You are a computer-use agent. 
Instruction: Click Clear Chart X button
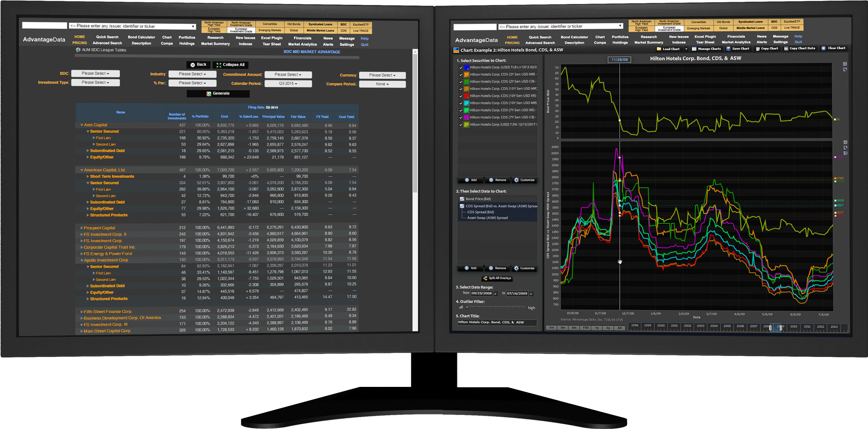point(833,48)
